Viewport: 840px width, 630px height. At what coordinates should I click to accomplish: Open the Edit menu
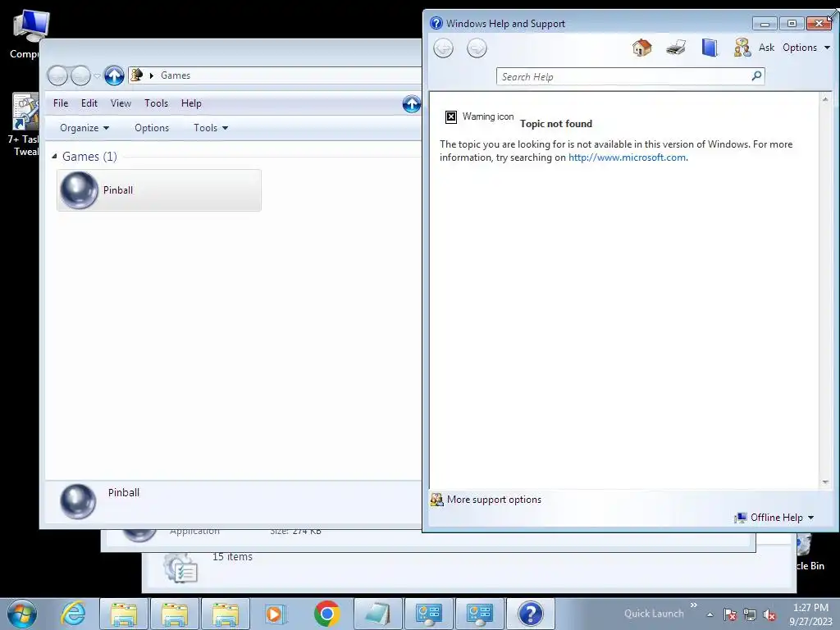89,103
